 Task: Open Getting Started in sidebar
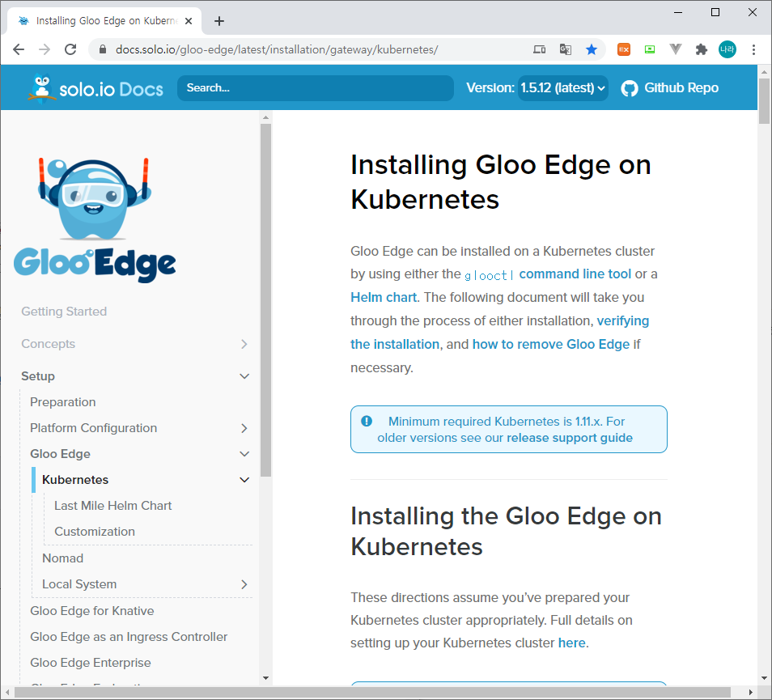(x=64, y=311)
